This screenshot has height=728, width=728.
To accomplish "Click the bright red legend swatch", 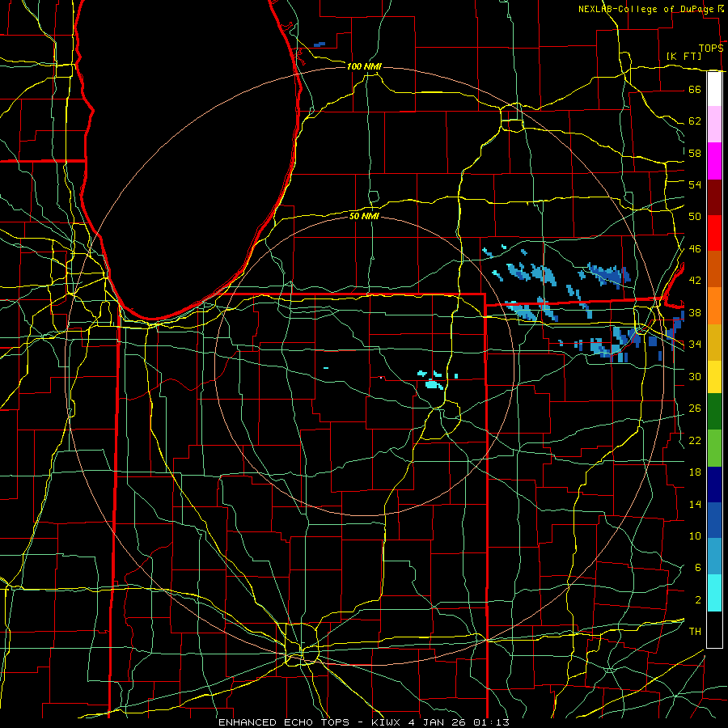I will [x=714, y=233].
